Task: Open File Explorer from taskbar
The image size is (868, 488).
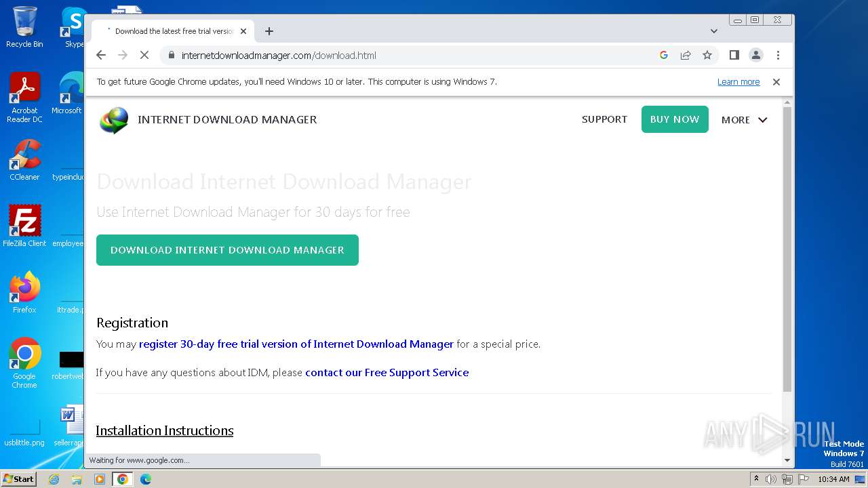Action: (x=77, y=479)
